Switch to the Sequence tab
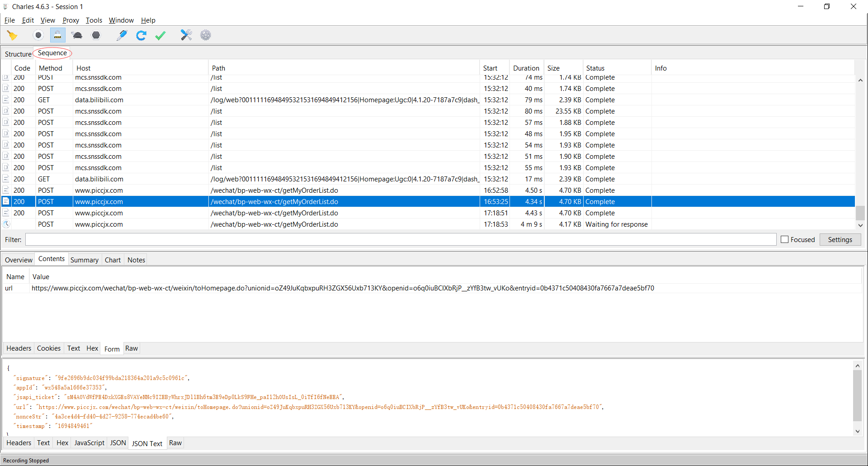The height and width of the screenshot is (466, 868). pyautogui.click(x=52, y=53)
